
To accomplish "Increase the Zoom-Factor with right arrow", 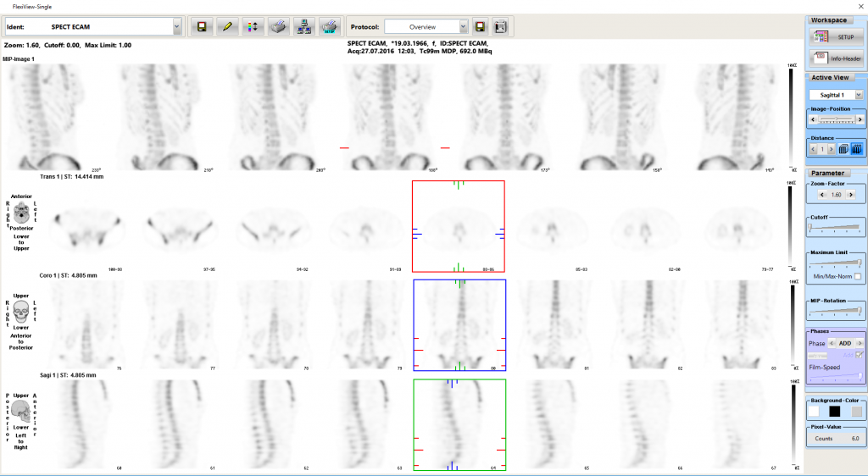I will click(x=849, y=195).
